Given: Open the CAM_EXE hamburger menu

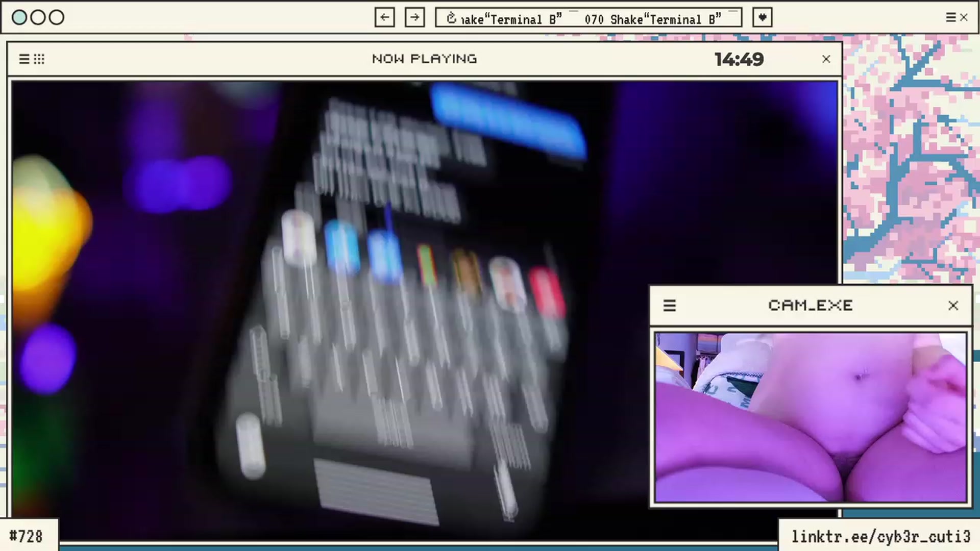Looking at the screenshot, I should pos(670,306).
